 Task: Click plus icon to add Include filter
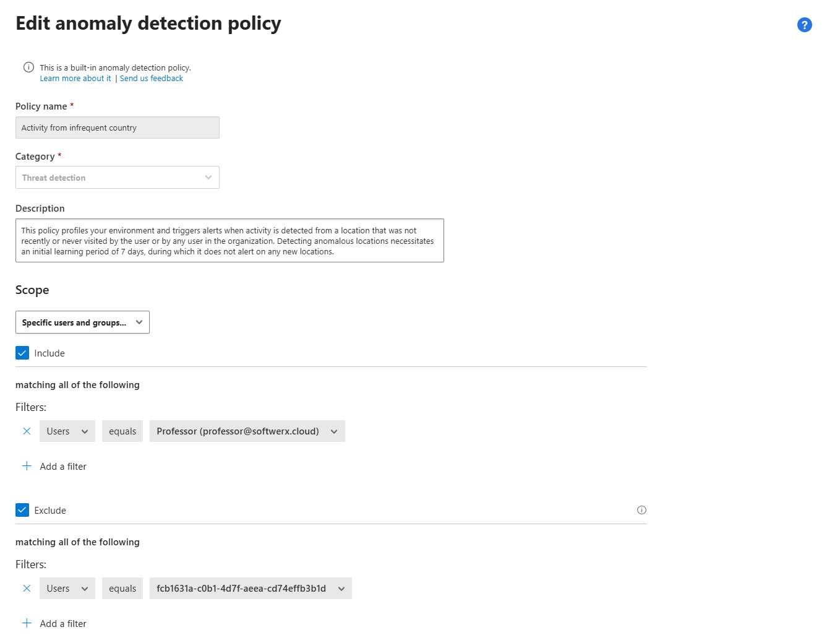(27, 466)
